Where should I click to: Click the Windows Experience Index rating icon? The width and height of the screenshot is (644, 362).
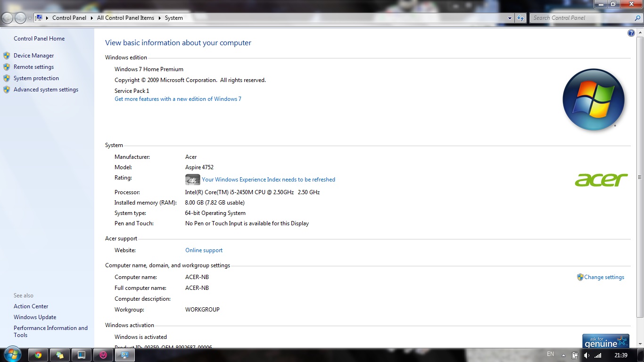[193, 180]
